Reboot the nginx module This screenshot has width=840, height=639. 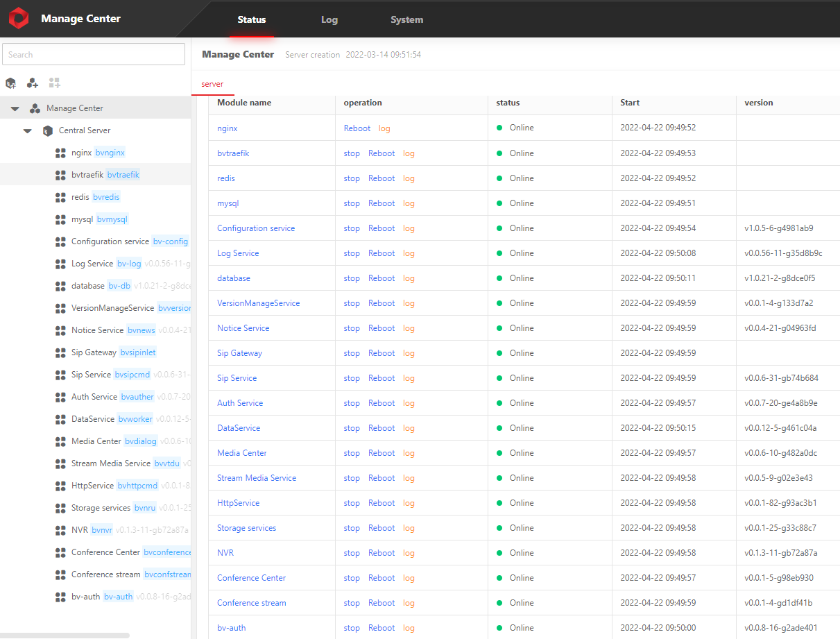tap(357, 128)
